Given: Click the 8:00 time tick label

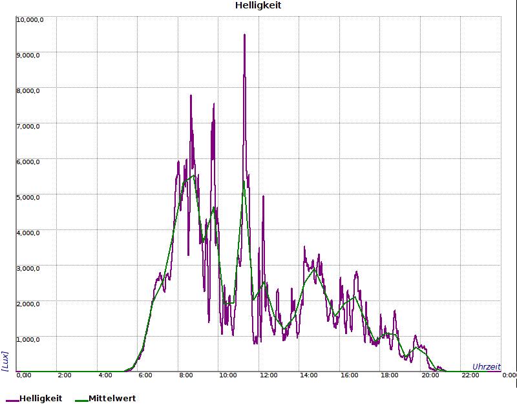Looking at the screenshot, I should [x=186, y=375].
